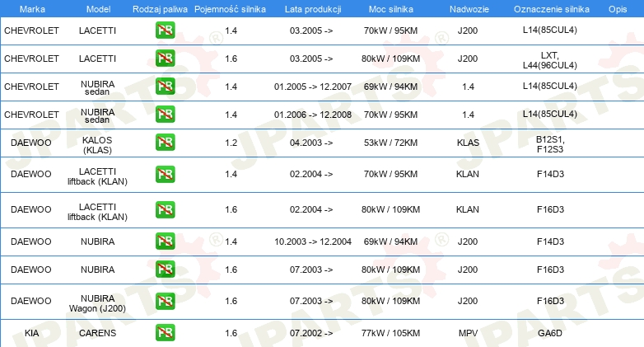Click the CARENS model cell

click(x=98, y=333)
